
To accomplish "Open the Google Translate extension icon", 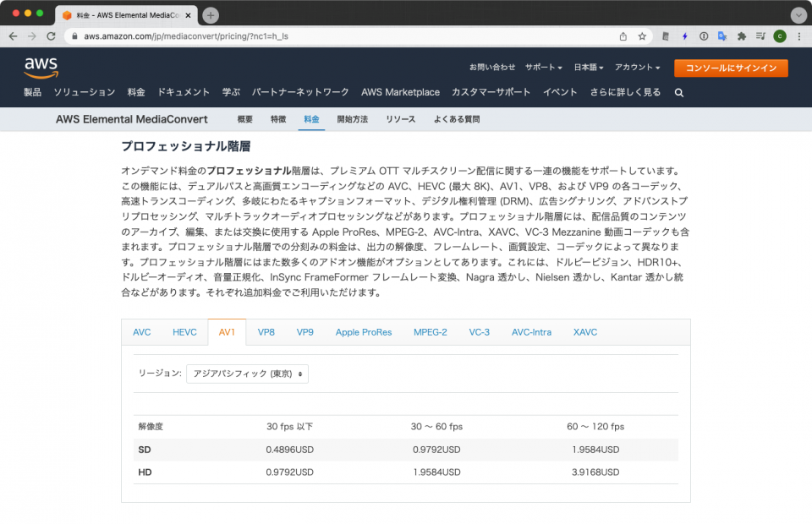I will click(721, 37).
